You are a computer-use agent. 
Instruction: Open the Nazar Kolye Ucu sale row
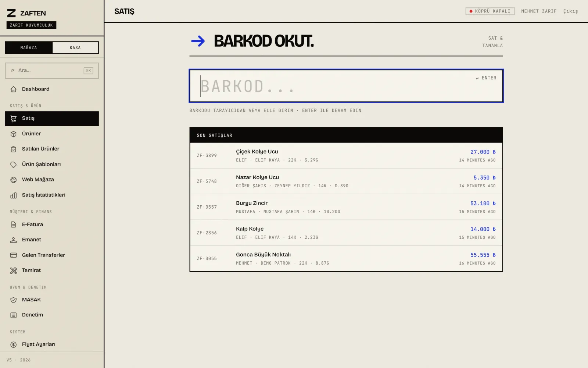tap(346, 181)
